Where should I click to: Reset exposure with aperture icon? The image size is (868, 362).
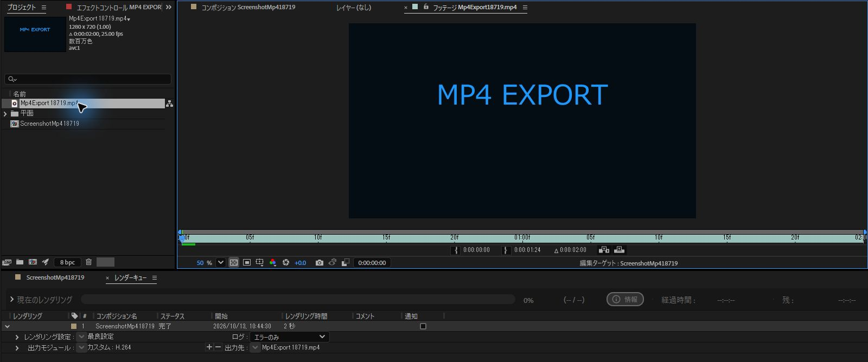point(286,262)
